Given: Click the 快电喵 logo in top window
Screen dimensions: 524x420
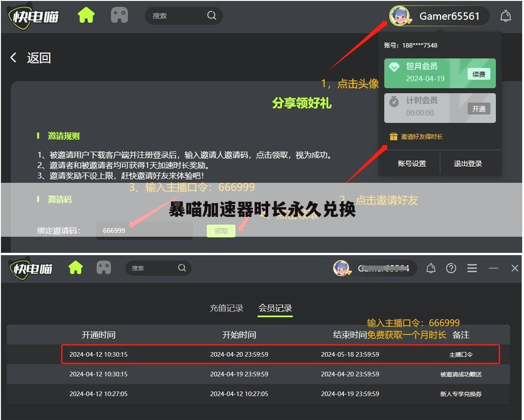Looking at the screenshot, I should click(34, 16).
